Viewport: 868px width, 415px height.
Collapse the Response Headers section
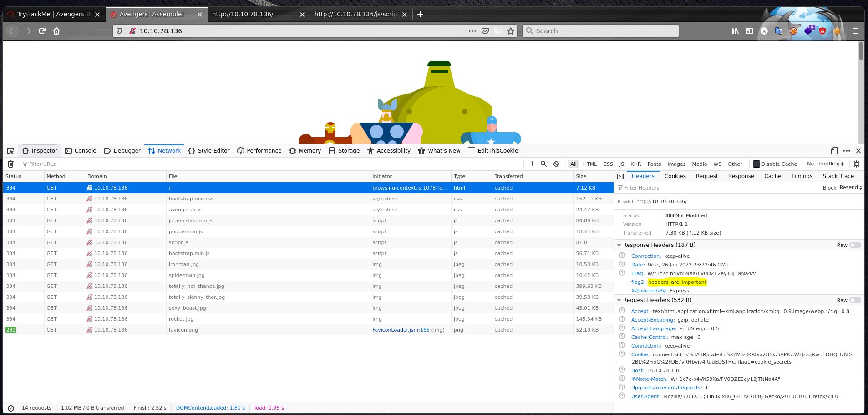coord(619,245)
